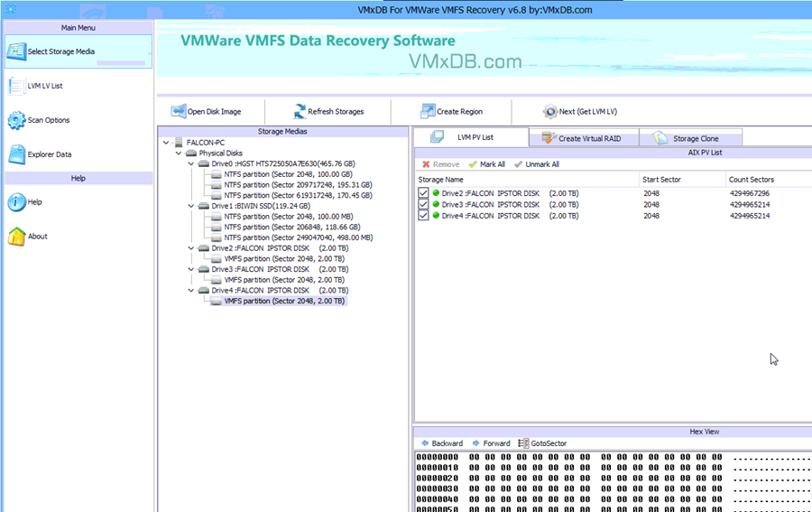Collapse Drive3 FALCON IPSTOR DISK node
This screenshot has width=812, height=512.
tap(190, 269)
